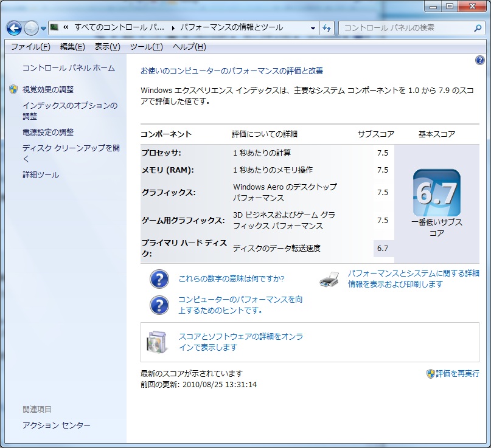Click the Control Panel address bar icon
Viewport: 491px width, 448px height.
coord(55,27)
